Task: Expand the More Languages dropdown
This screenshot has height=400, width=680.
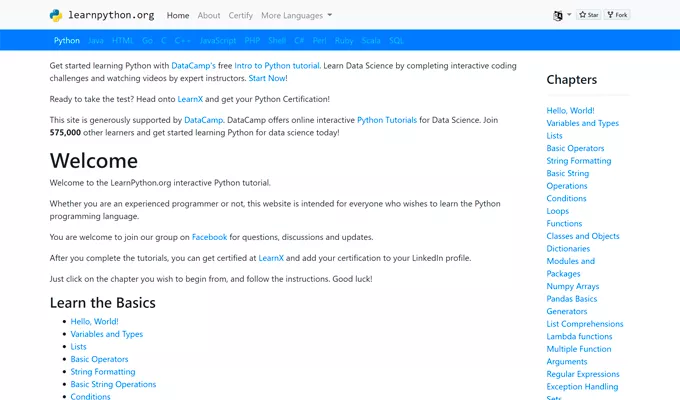Action: point(296,16)
